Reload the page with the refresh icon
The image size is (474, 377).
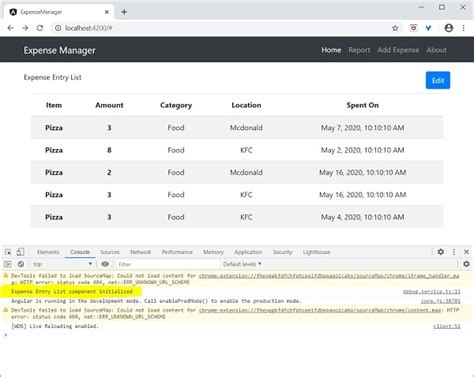coord(40,28)
